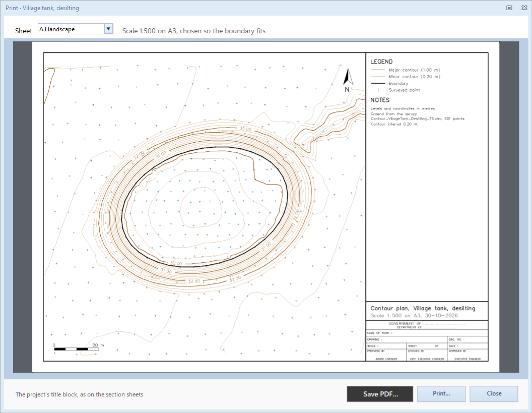532x413 pixels.
Task: Click 'Minor contour (0.20 m)' legend entry
Action: [x=414, y=77]
